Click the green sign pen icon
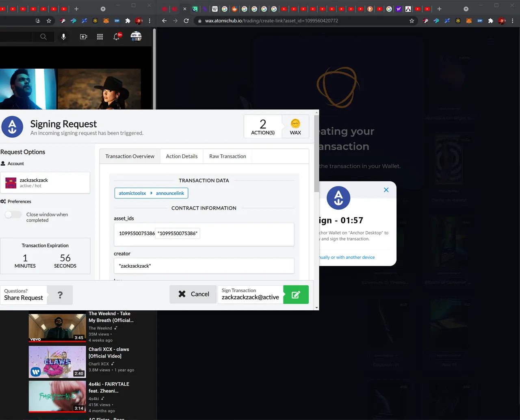Viewport: 520px width, 420px height. (x=296, y=294)
